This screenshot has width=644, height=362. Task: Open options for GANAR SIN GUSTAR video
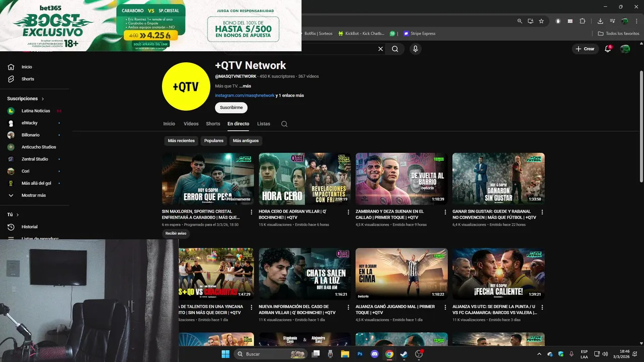pos(542,212)
